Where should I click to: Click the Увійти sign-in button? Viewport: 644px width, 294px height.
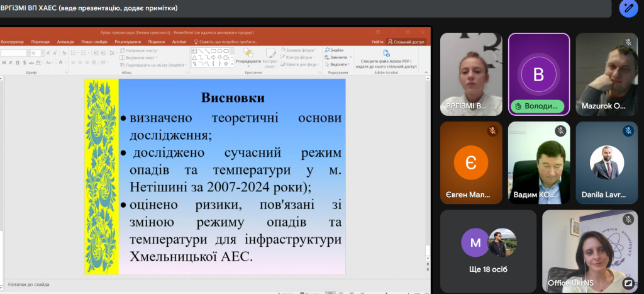point(377,41)
